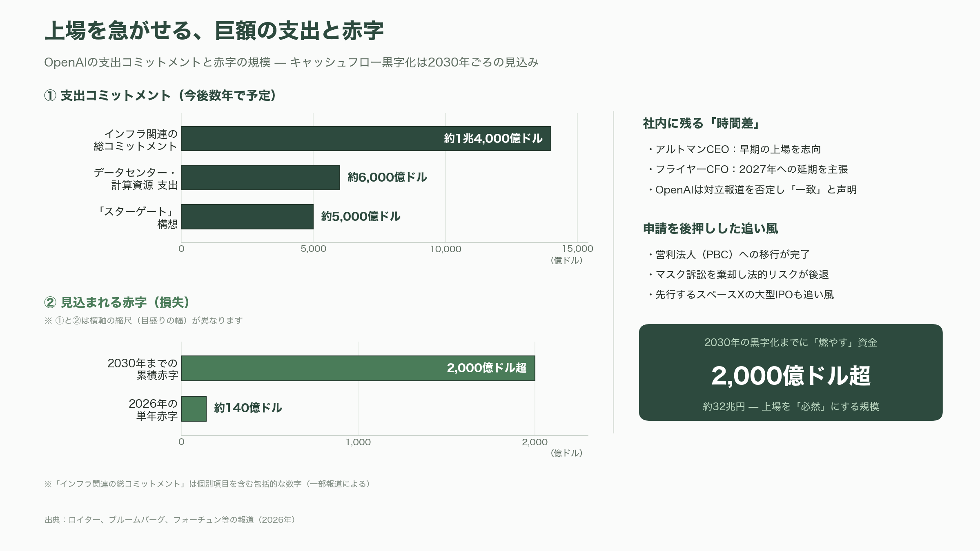
Task: Click the callout caption 2030年の黒字化までに「燃やす」資金
Action: tap(791, 342)
